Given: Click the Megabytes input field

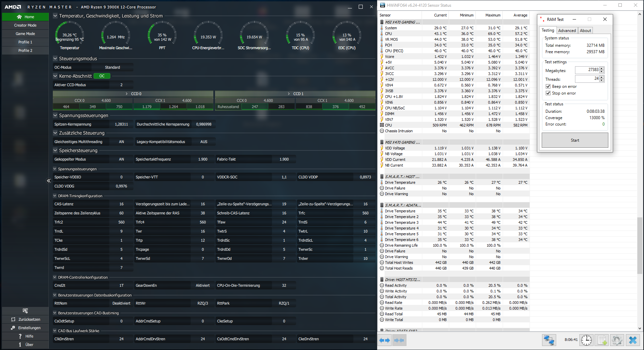Looking at the screenshot, I should click(x=587, y=70).
